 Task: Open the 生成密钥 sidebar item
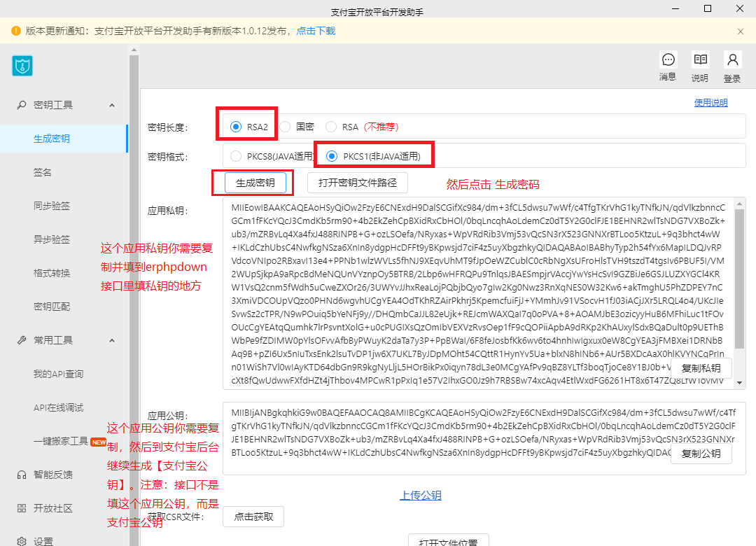(x=64, y=139)
